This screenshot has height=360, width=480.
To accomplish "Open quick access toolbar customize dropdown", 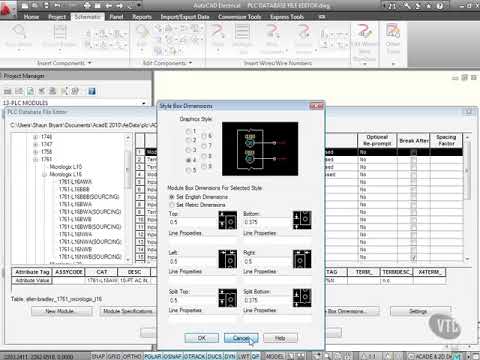I will (x=138, y=5).
